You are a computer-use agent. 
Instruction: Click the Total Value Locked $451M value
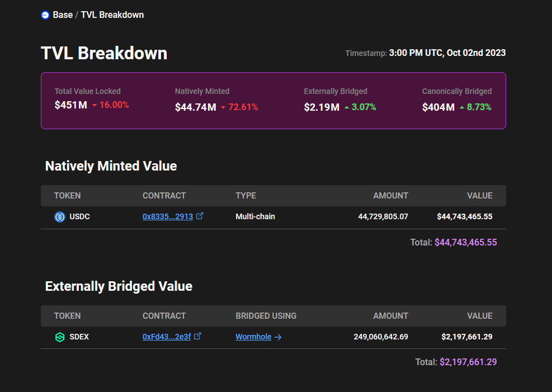71,105
